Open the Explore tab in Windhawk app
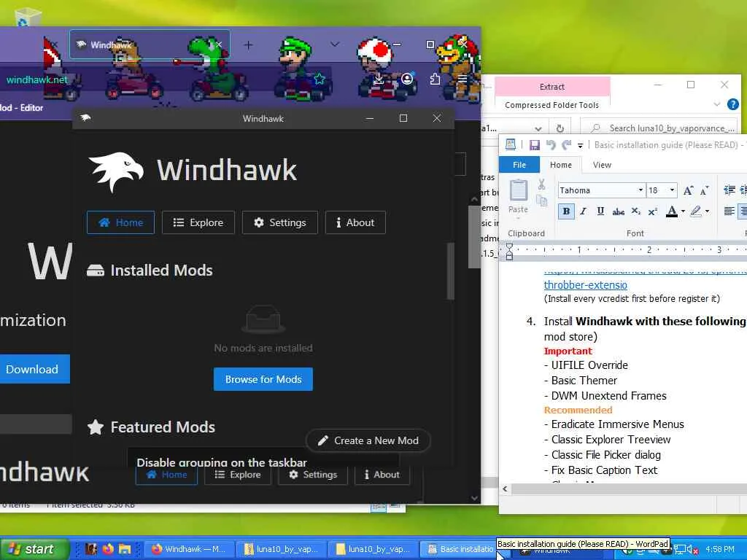 tap(198, 222)
